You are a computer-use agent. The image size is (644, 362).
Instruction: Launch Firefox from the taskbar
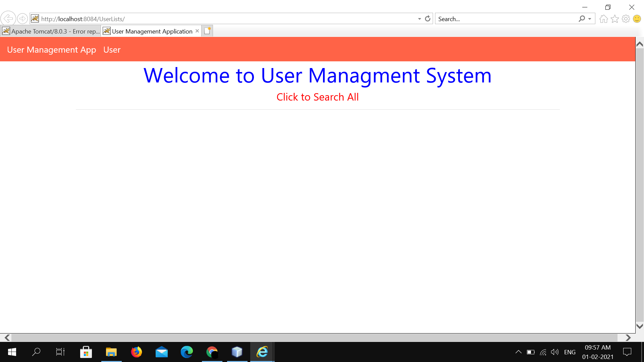click(137, 352)
